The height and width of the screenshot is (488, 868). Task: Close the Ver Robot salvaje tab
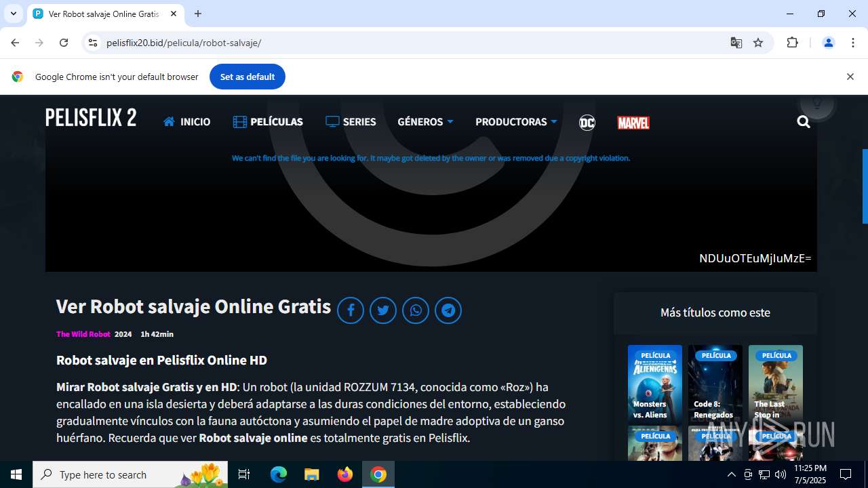tap(174, 14)
